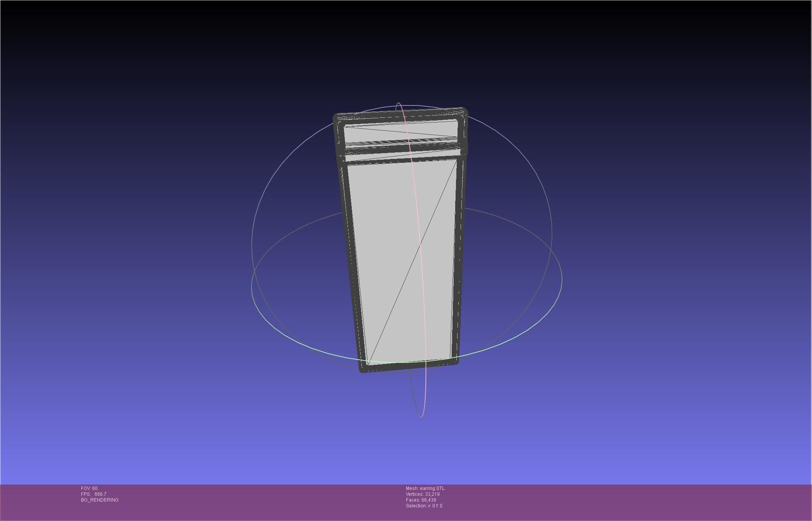Screen dimensions: 812x521
Task: Click the 'Mesh: earring.STL' label
Action: (x=425, y=488)
